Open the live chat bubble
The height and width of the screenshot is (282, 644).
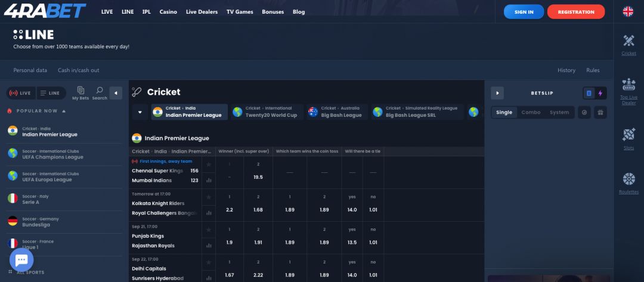[21, 260]
